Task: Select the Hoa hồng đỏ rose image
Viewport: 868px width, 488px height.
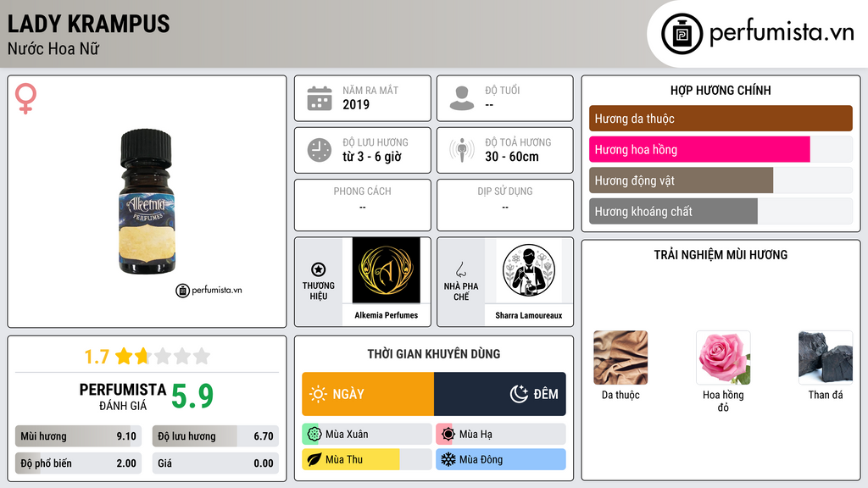Action: coord(723,358)
